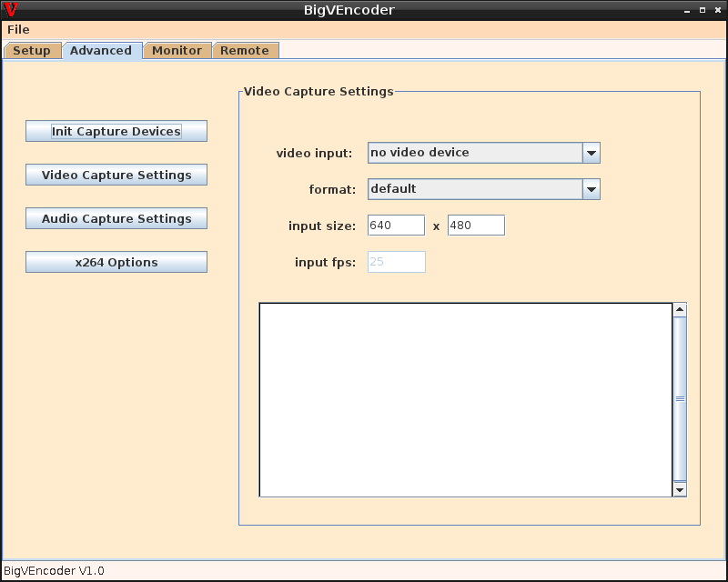
Task: Select the 'default' format combo box
Action: tap(484, 189)
